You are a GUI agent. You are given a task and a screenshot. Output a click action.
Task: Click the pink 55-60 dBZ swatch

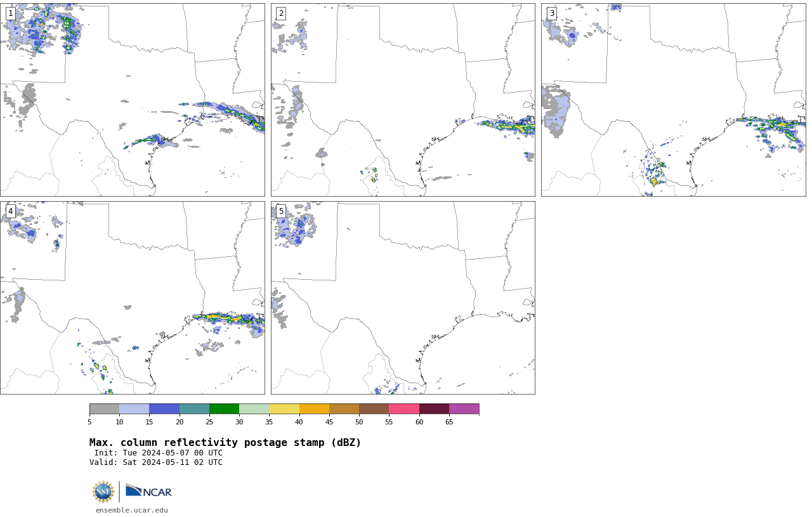[404, 409]
